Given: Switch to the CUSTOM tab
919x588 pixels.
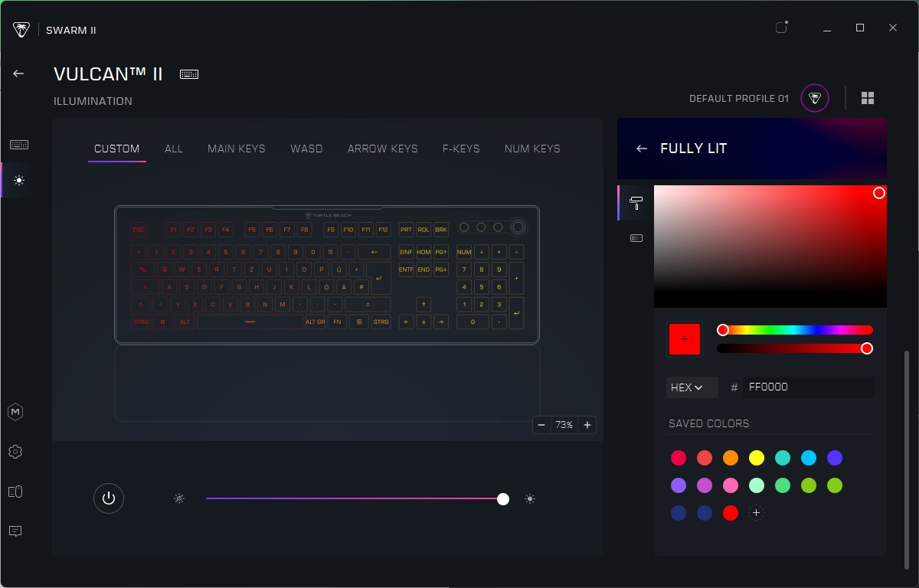Looking at the screenshot, I should [116, 149].
